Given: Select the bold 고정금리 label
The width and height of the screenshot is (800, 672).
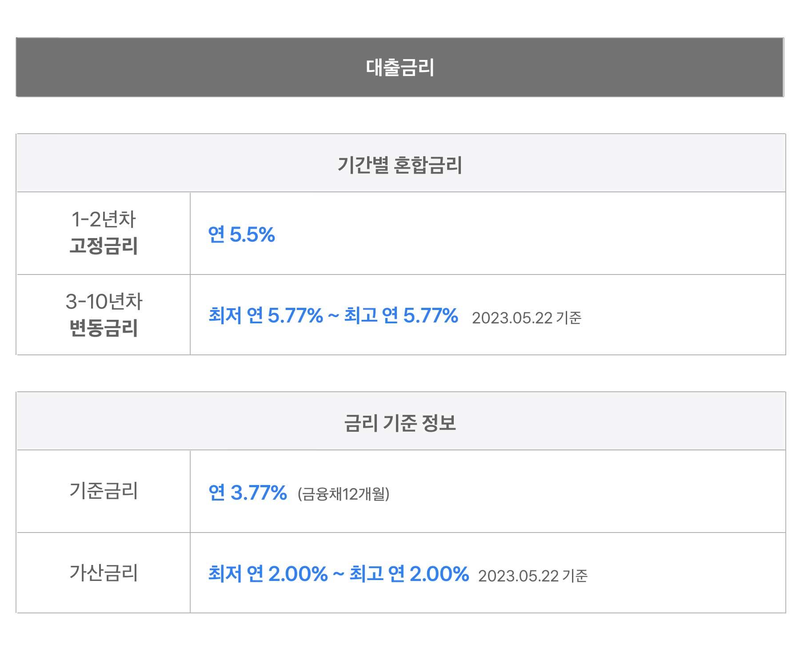Looking at the screenshot, I should coord(104,246).
